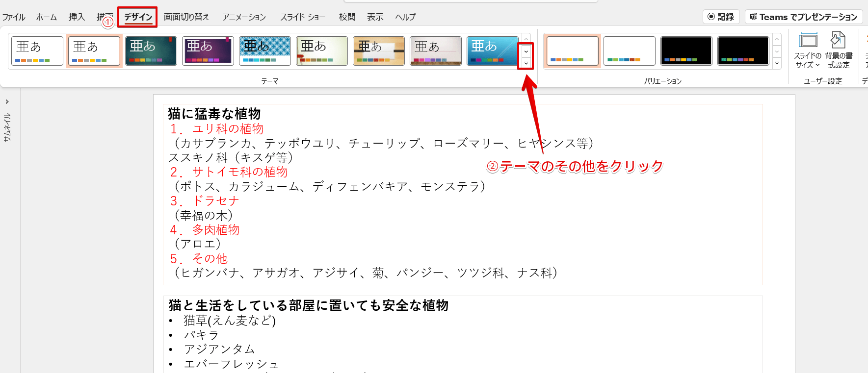Open the スライドのサイズ dropdown
Screen dimensions: 868x373
(808, 50)
